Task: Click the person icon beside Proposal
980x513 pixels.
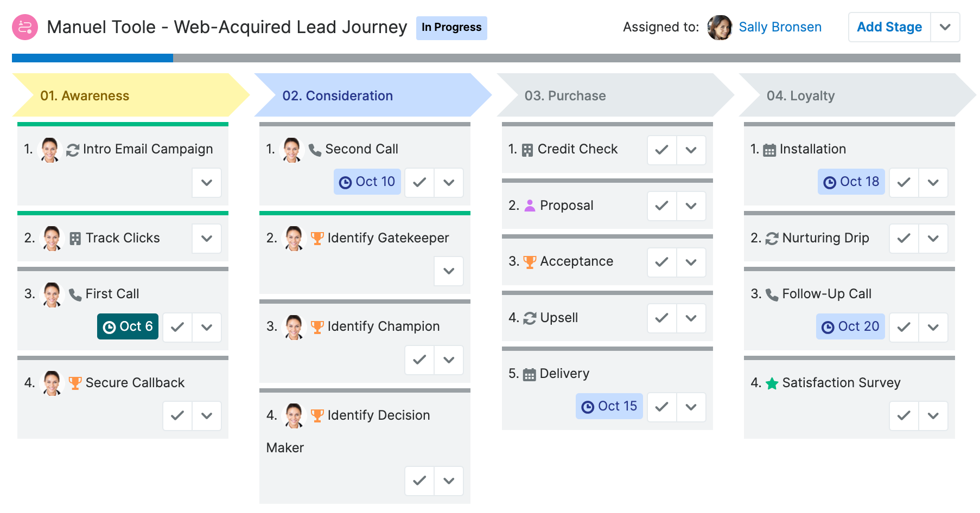Action: coord(530,206)
